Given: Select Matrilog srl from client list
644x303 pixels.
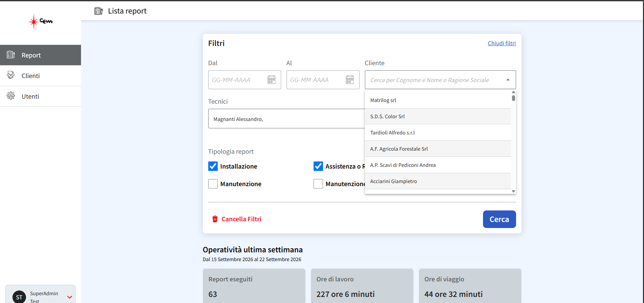Looking at the screenshot, I should 438,100.
